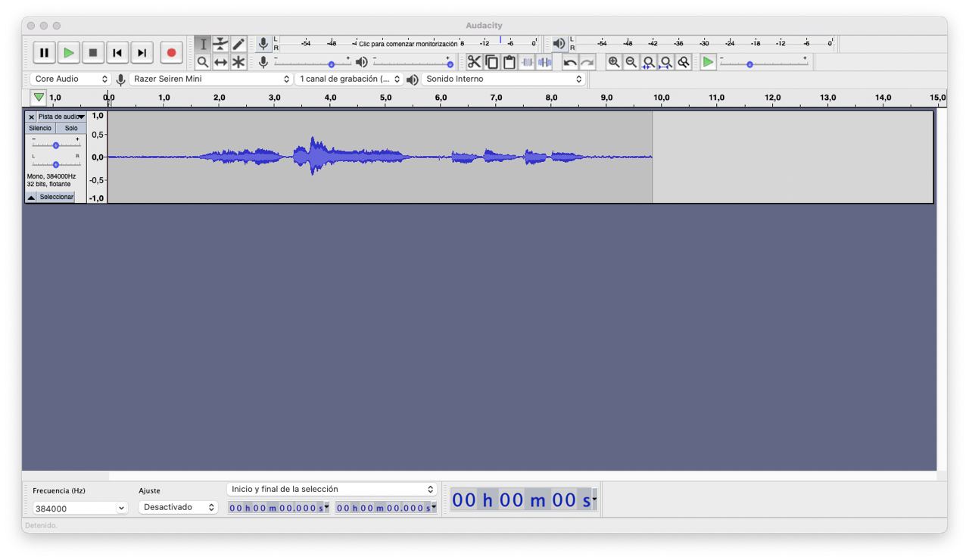Select the Envelope tool
969x560 pixels.
220,44
